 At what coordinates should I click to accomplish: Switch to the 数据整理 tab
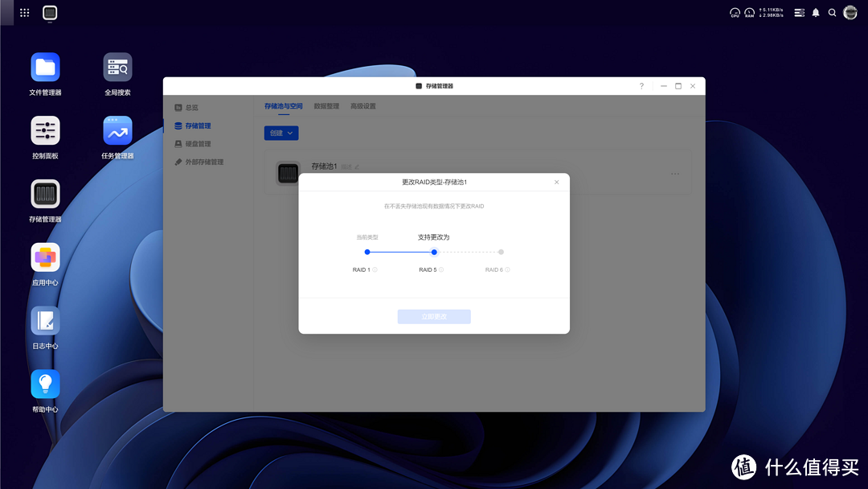pos(326,106)
